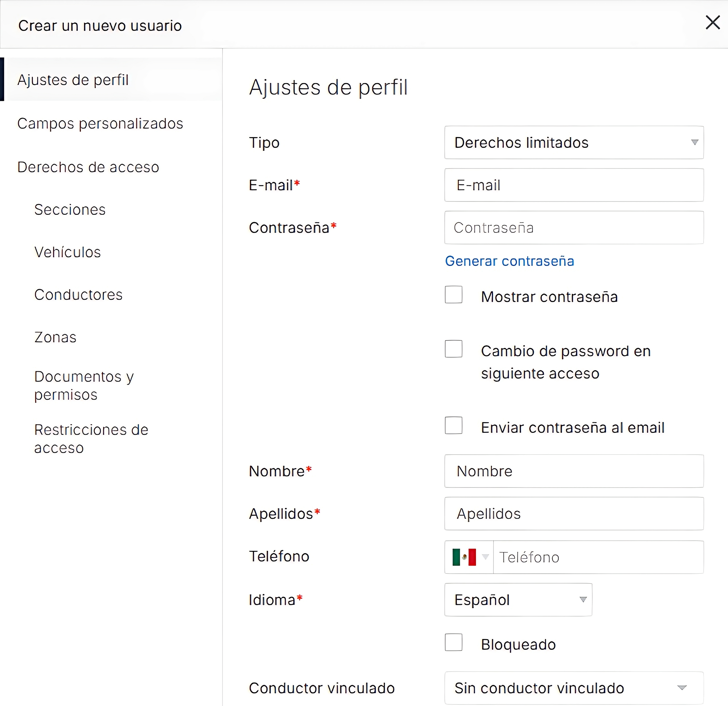Image resolution: width=728 pixels, height=706 pixels.
Task: Open the Tipo dropdown showing Derechos limitados
Action: (x=574, y=142)
